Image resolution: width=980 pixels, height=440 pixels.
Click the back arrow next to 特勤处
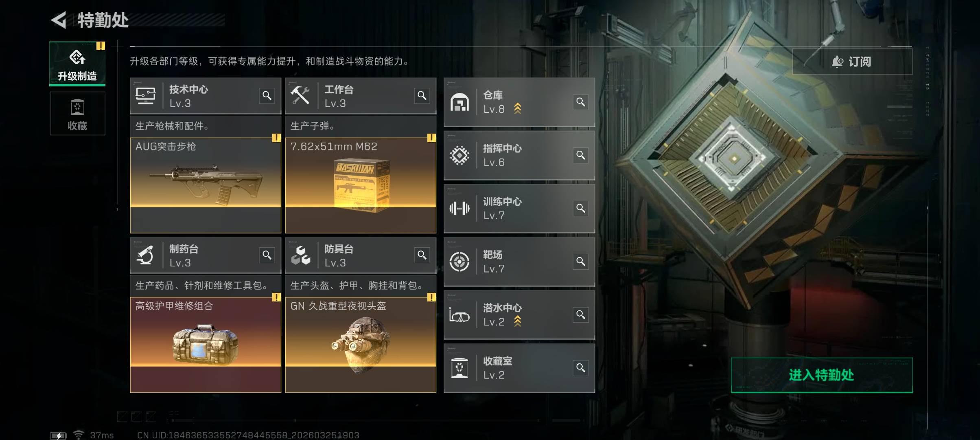click(x=59, y=20)
